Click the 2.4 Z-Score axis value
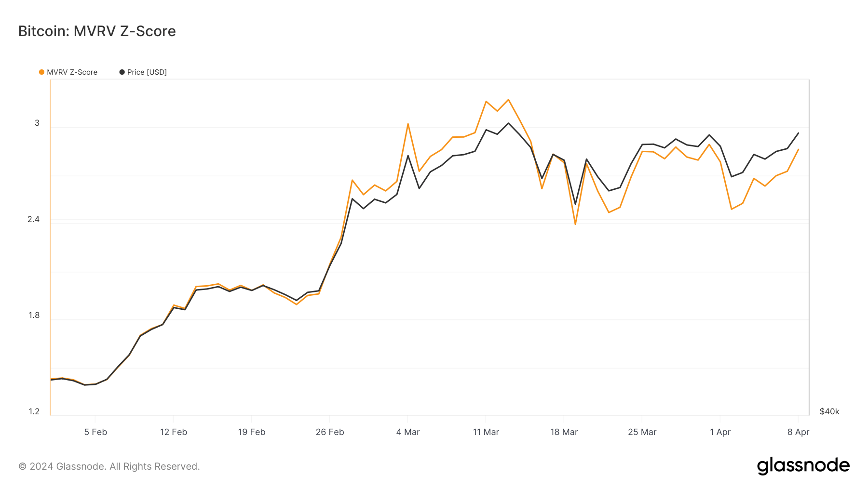The height and width of the screenshot is (488, 868). [34, 220]
